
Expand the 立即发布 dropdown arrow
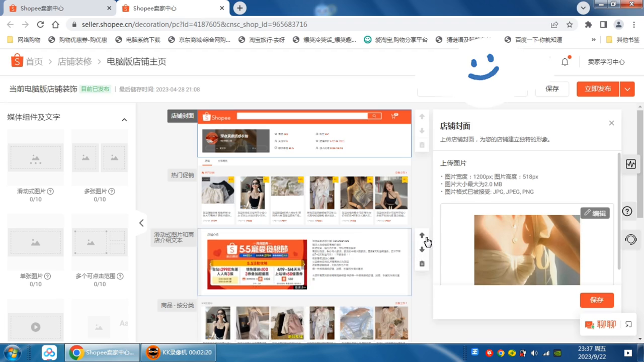pos(627,88)
